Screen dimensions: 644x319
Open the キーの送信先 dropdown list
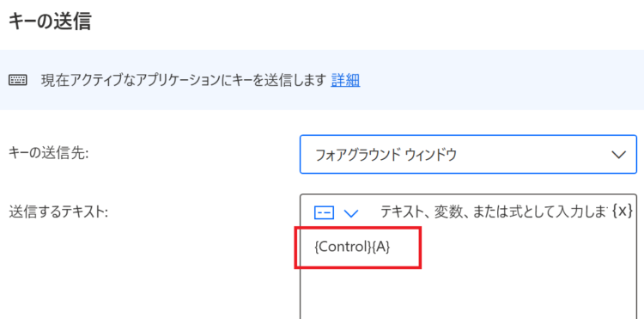tap(468, 155)
